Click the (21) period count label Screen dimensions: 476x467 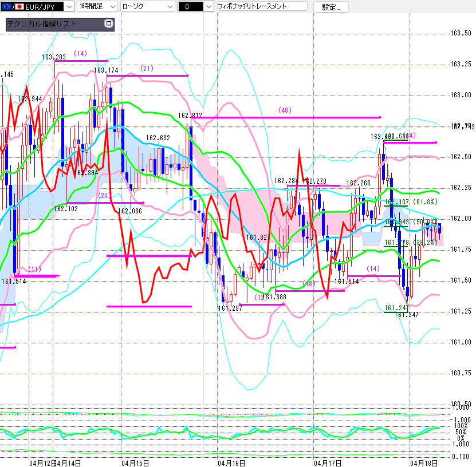pyautogui.click(x=147, y=69)
